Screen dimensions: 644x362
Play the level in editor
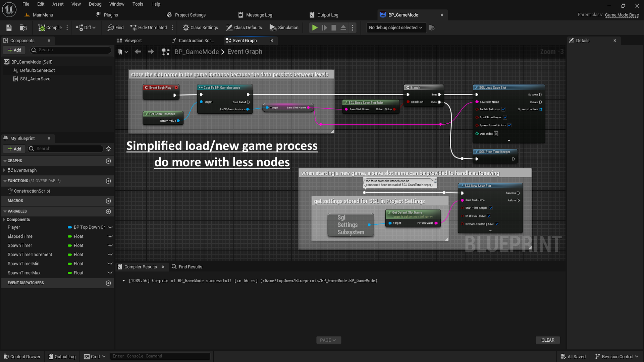(x=315, y=28)
